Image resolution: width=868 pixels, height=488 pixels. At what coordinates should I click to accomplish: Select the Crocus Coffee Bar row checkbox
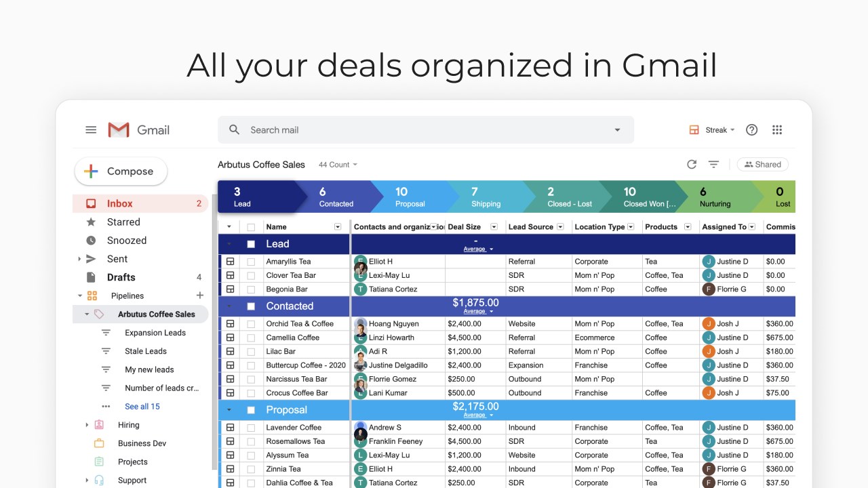(251, 393)
